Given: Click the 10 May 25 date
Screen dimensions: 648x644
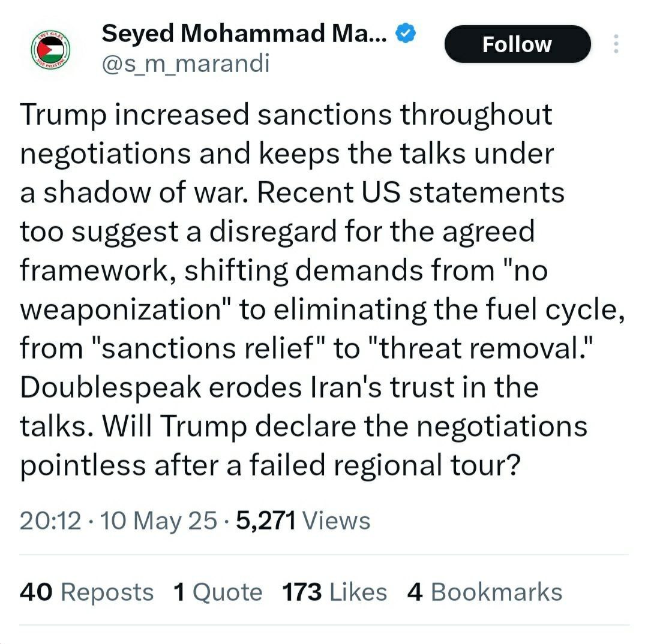Looking at the screenshot, I should [158, 520].
